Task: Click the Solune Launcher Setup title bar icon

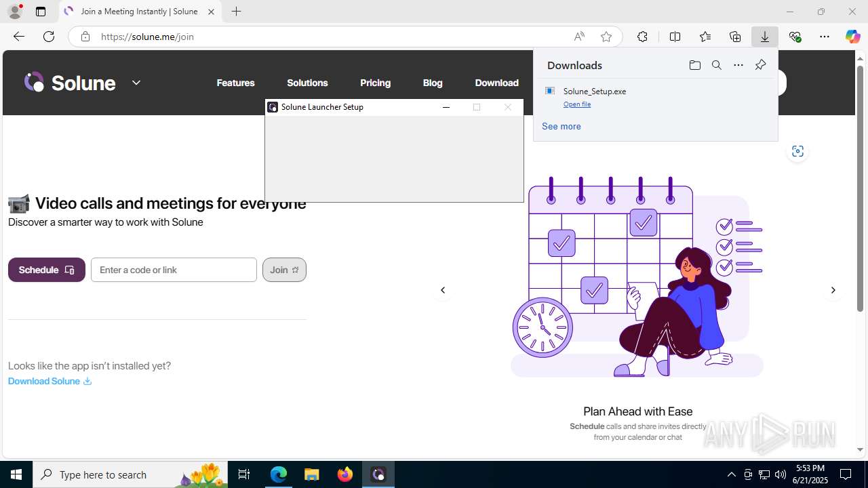Action: (273, 107)
